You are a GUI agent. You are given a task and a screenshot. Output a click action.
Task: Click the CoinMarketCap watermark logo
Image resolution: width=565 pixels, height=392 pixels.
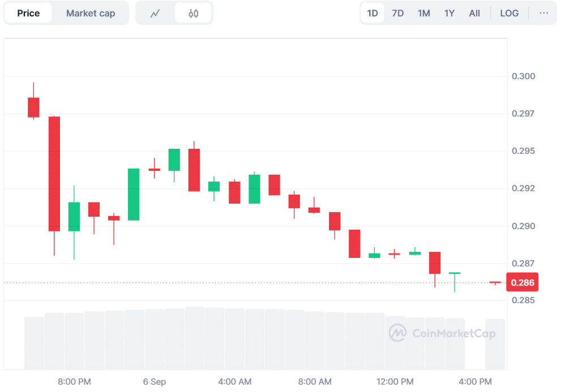coord(442,333)
